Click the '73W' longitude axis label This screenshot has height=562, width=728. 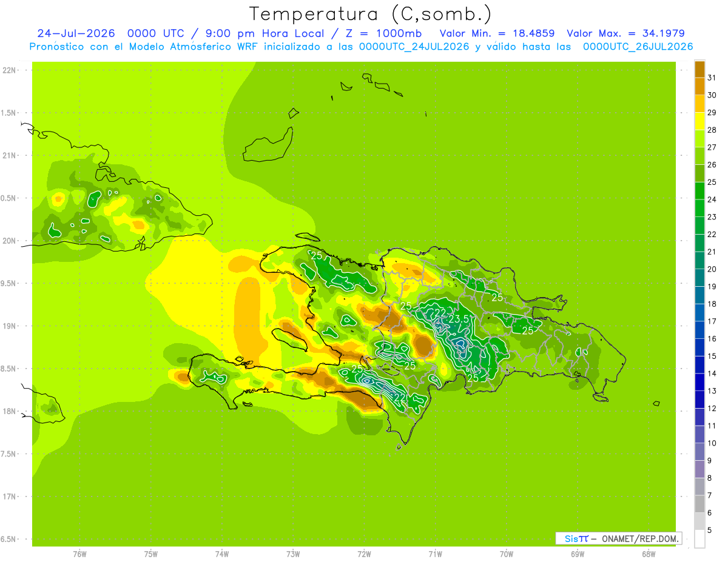pyautogui.click(x=293, y=554)
